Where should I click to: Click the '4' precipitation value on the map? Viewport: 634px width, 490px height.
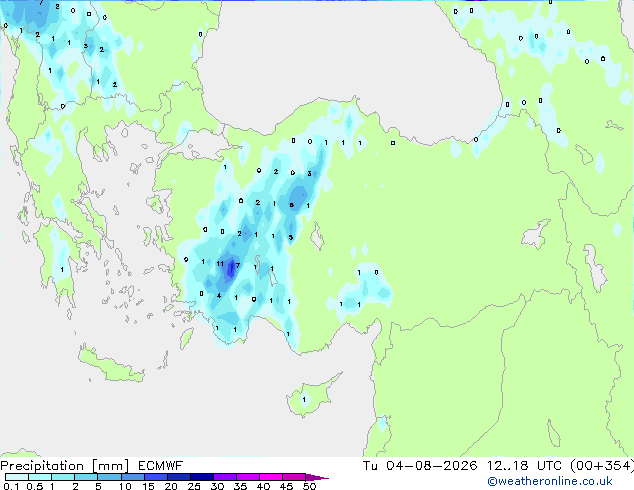pos(219,296)
